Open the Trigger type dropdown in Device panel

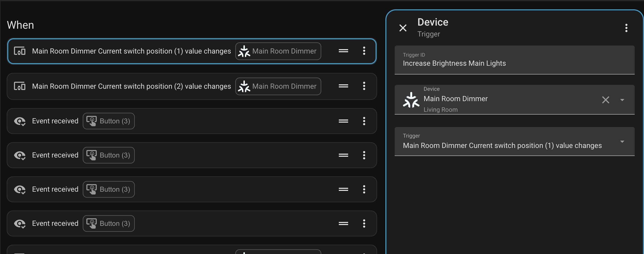[x=514, y=141]
